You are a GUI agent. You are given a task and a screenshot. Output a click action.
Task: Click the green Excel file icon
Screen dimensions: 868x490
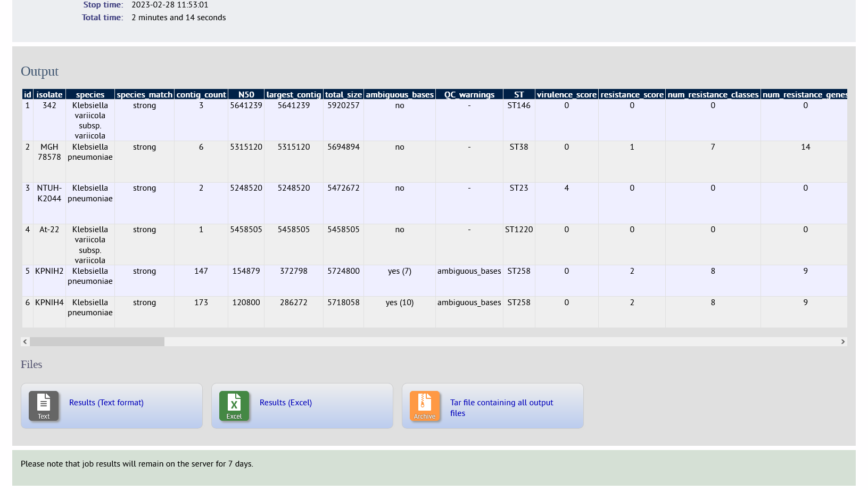[x=234, y=406]
